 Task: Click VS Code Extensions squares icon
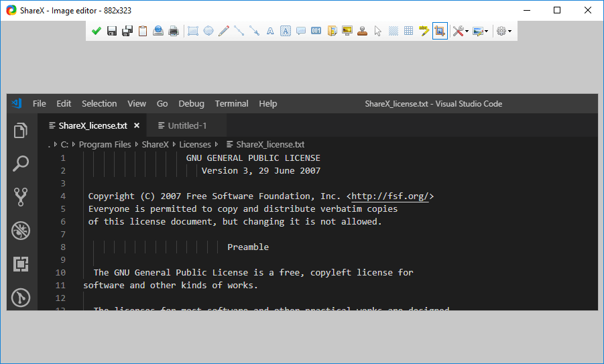click(x=21, y=264)
